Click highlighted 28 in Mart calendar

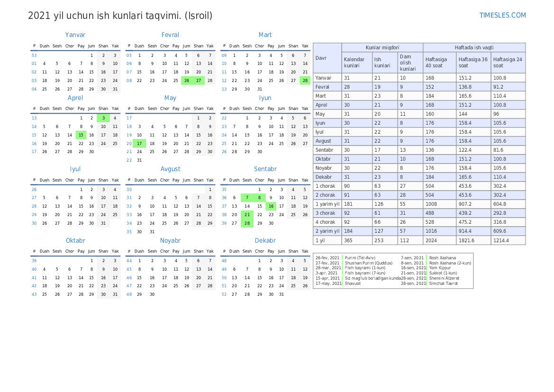(305, 81)
